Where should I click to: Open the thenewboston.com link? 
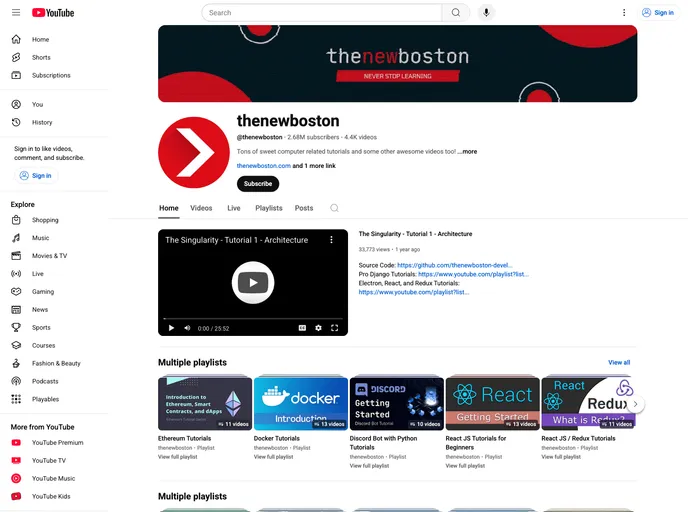[263, 166]
